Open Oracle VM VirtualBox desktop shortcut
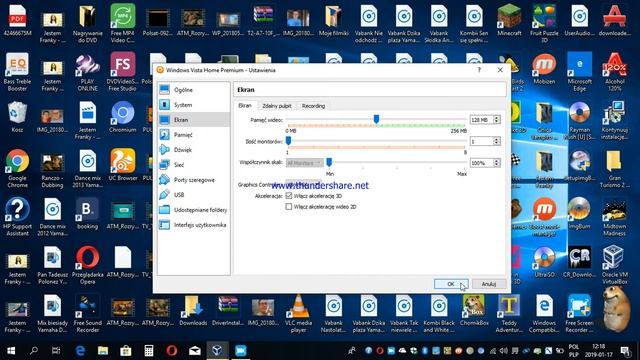 tap(615, 265)
